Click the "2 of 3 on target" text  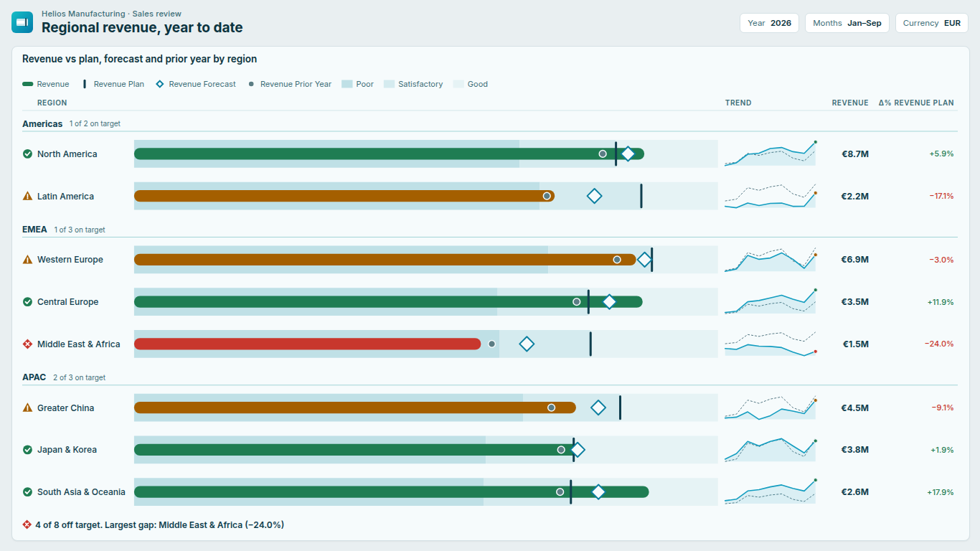click(79, 377)
